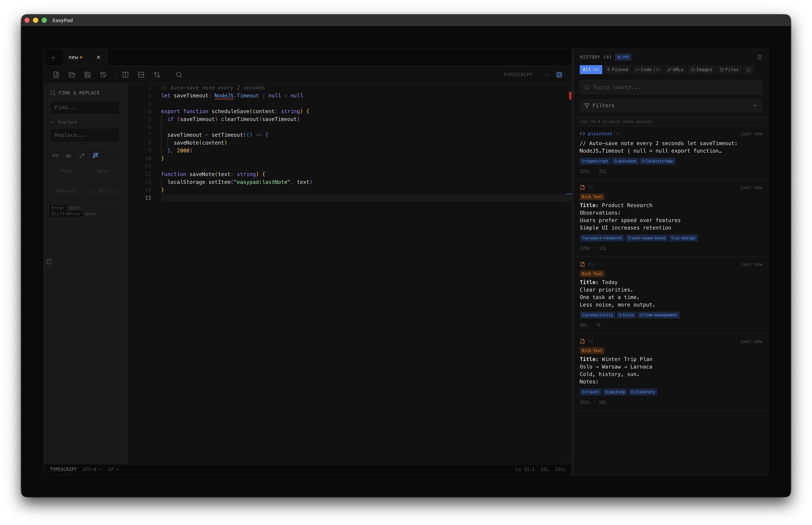Screen dimensions: 812x525
Task: Click the Next find button
Action: point(103,171)
